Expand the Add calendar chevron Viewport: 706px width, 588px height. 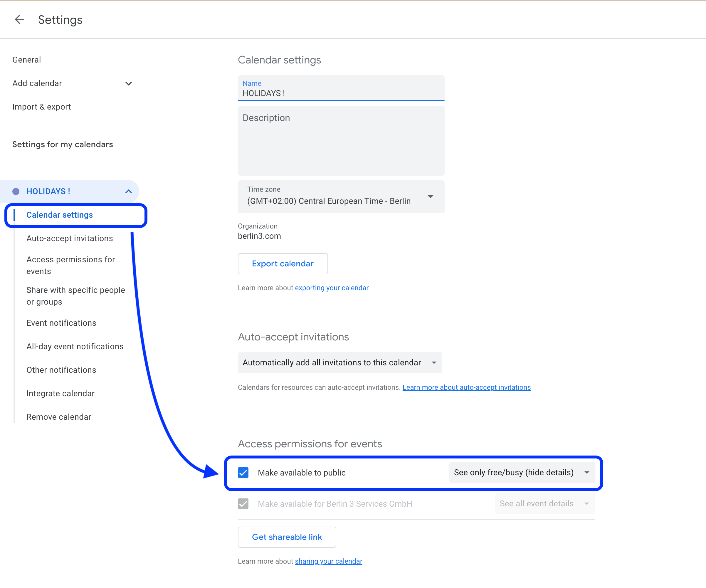[128, 83]
